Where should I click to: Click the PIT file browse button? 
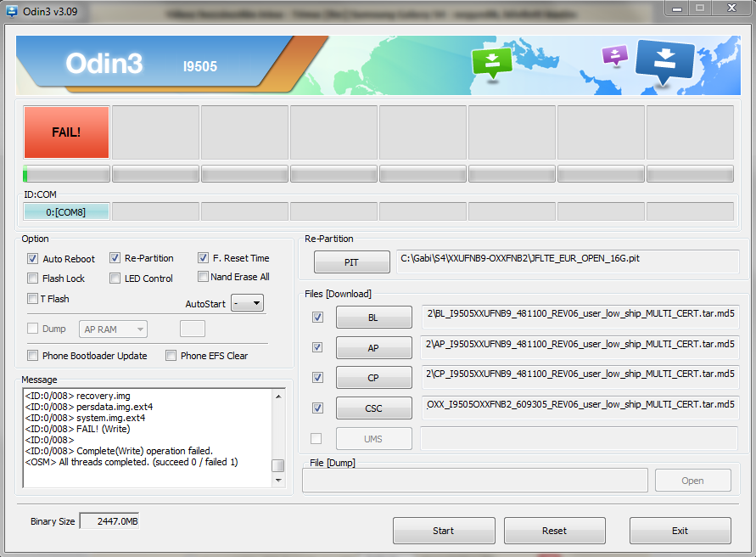tap(351, 262)
